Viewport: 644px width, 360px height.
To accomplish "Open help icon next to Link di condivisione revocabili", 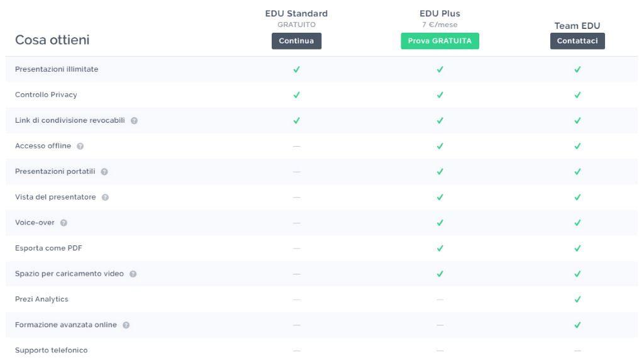I will pyautogui.click(x=135, y=121).
